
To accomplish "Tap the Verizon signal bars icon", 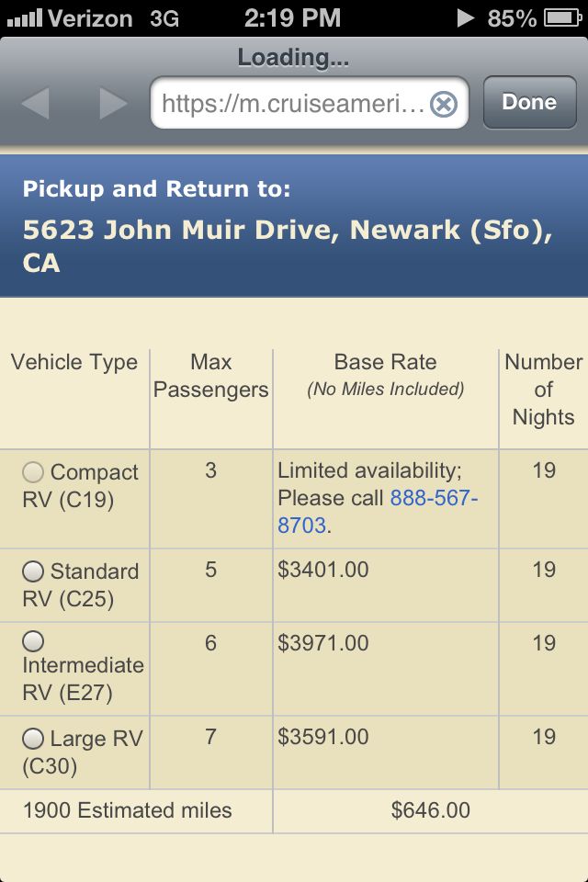I will point(24,18).
